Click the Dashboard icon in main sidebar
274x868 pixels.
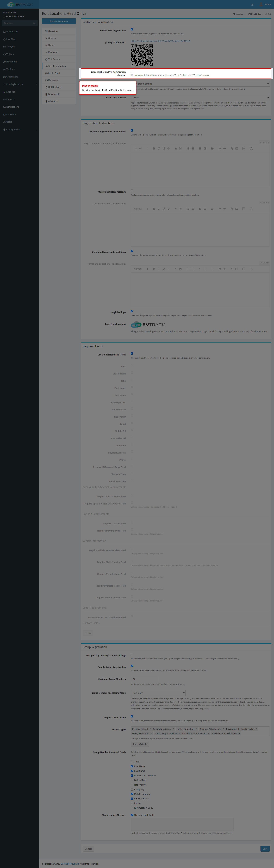[x=4, y=32]
